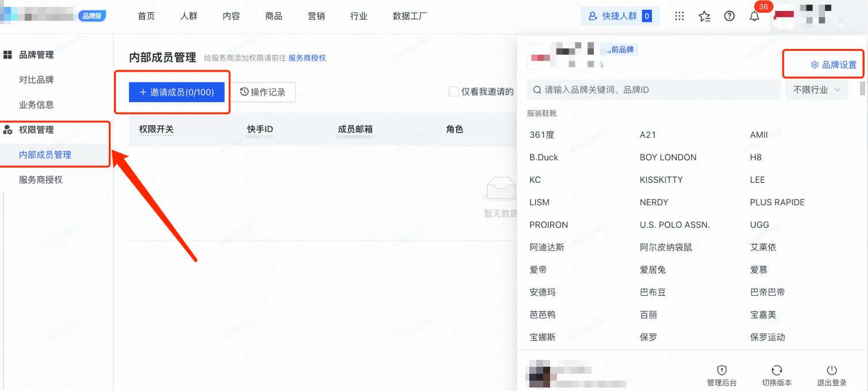
Task: Select brand 巴布豆
Action: pos(653,292)
